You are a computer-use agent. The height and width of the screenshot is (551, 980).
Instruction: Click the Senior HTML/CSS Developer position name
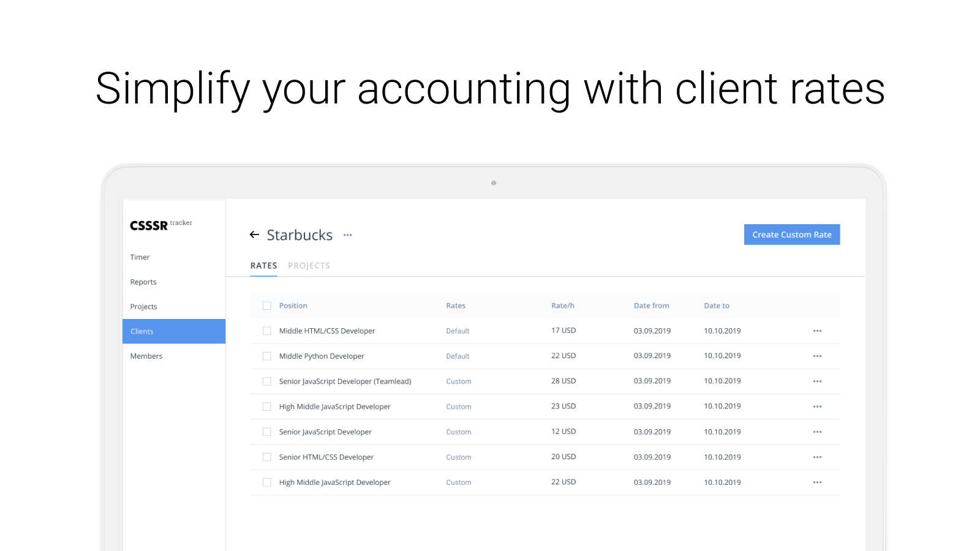pos(326,457)
